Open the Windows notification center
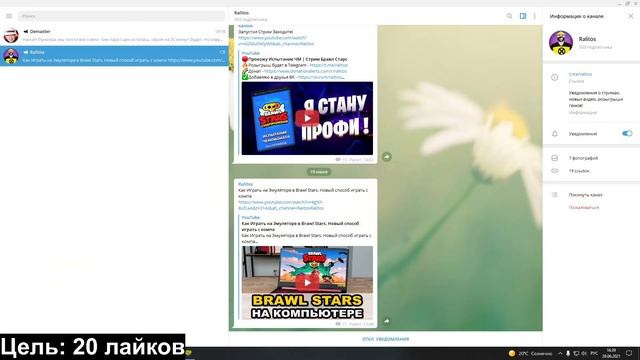The width and height of the screenshot is (640, 360). 629,353
